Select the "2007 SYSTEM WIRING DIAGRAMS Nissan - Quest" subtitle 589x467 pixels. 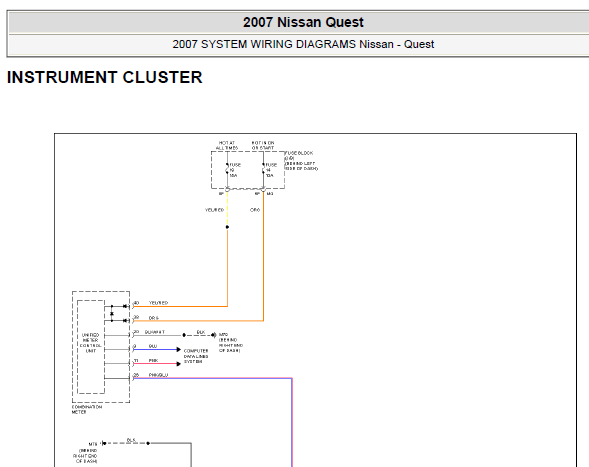[303, 44]
